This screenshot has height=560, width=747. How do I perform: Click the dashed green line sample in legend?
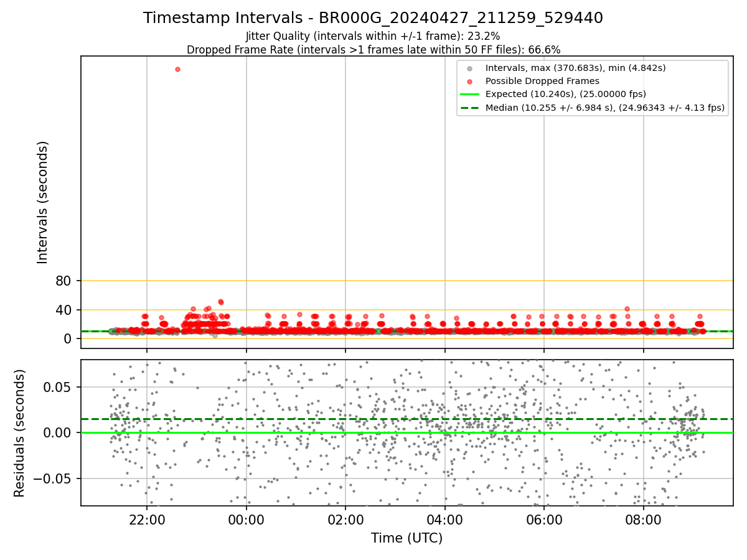[470, 108]
